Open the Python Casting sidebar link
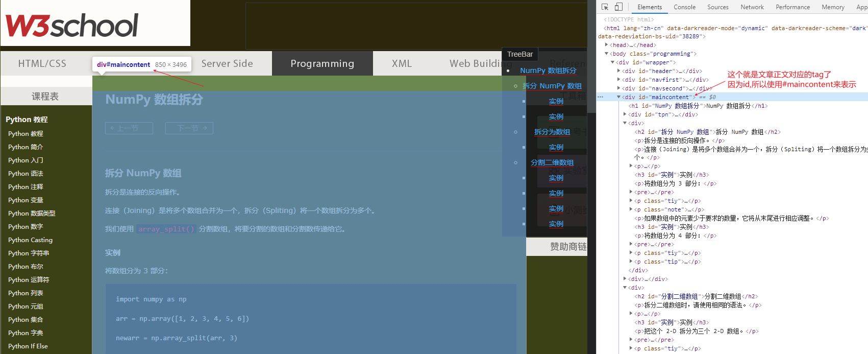 point(30,240)
